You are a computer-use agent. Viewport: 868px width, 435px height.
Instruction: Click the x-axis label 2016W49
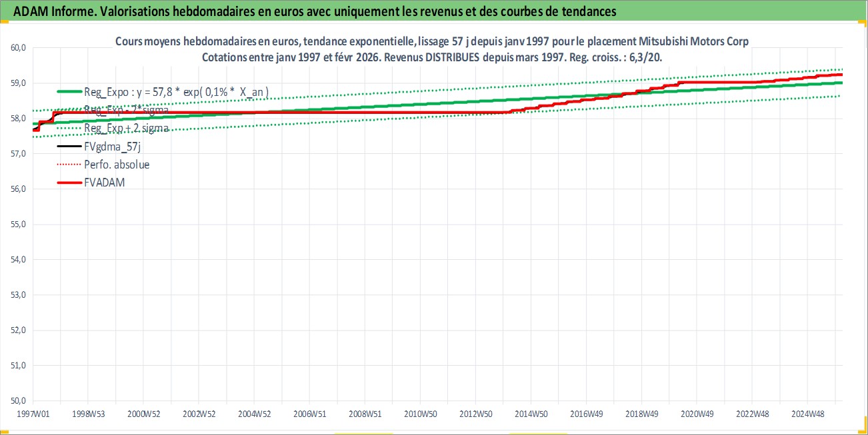click(587, 414)
